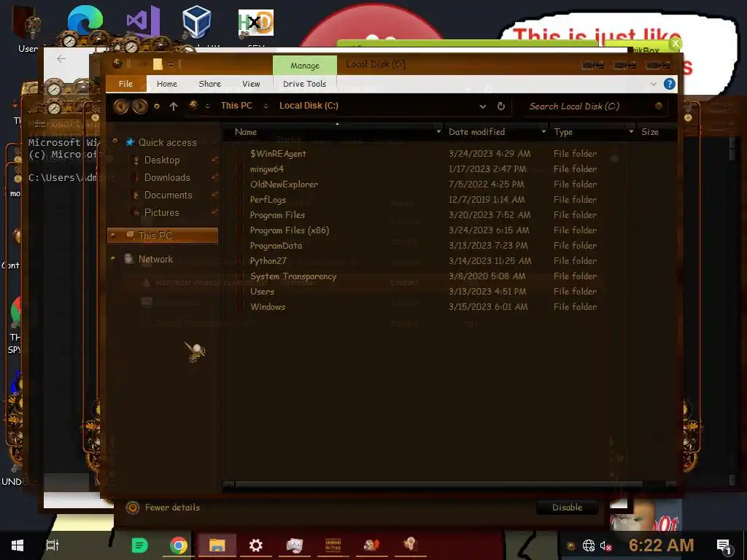
Task: Click the back arrow in the white window behind
Action: [x=61, y=58]
